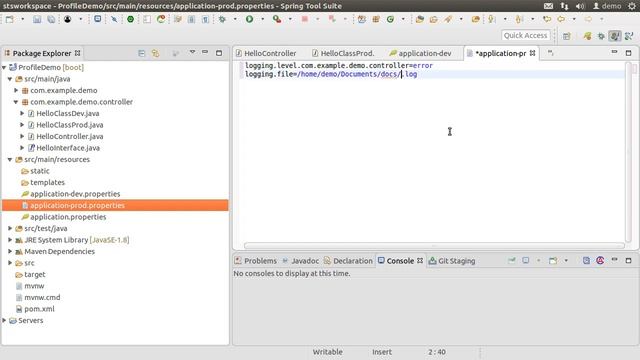Click the red Stop square icon
This screenshot has height=360, width=640.
click(x=304, y=19)
